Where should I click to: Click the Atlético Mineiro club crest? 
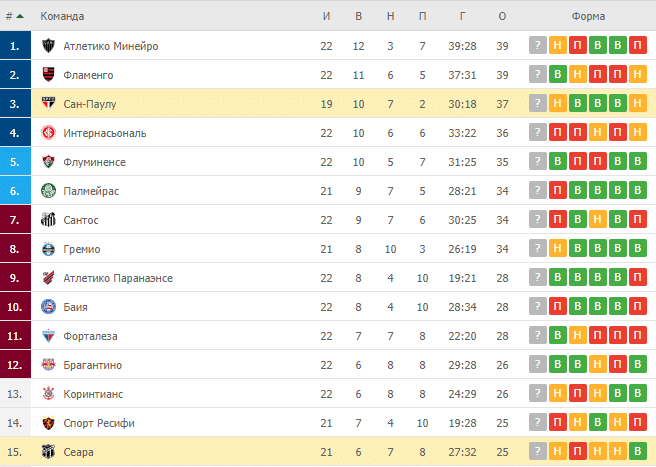49,46
